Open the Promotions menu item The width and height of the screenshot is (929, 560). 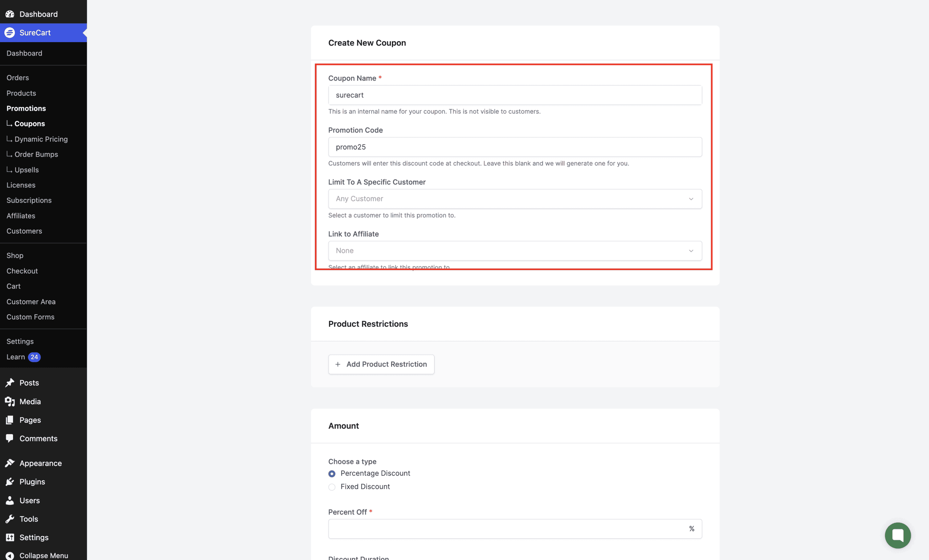26,108
